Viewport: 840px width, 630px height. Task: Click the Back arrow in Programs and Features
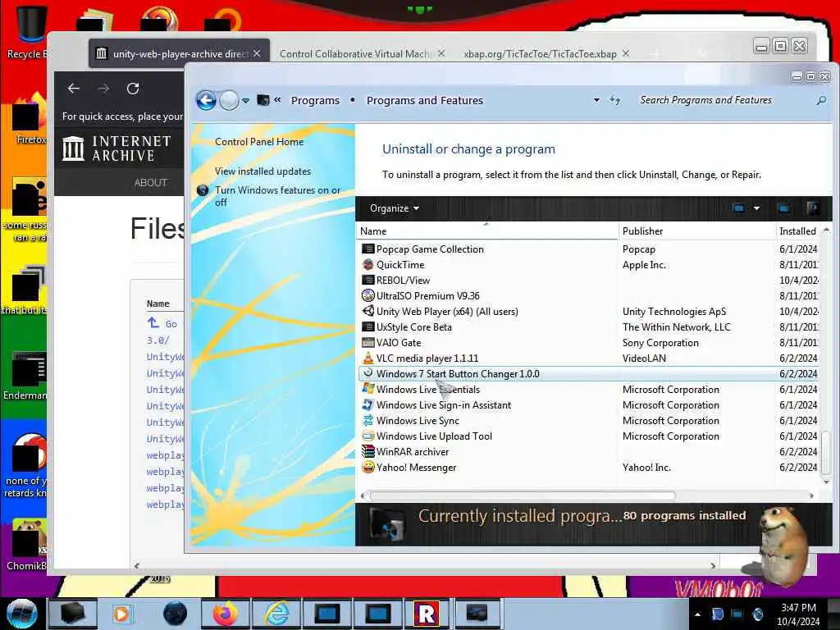pos(206,100)
